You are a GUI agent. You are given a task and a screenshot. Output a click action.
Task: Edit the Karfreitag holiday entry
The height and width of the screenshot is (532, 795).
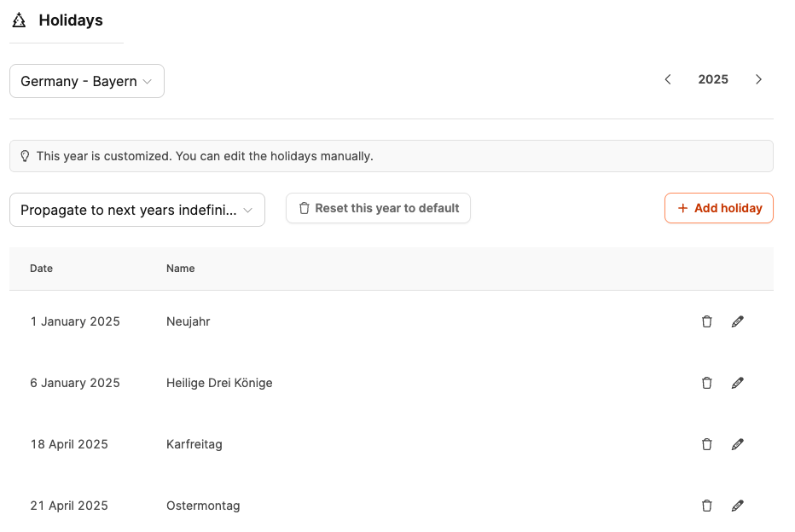738,444
